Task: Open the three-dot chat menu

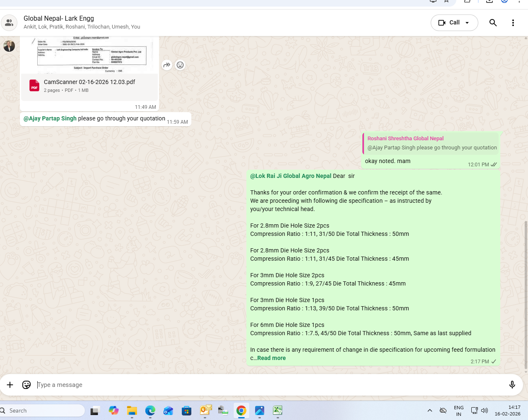Action: pyautogui.click(x=513, y=23)
